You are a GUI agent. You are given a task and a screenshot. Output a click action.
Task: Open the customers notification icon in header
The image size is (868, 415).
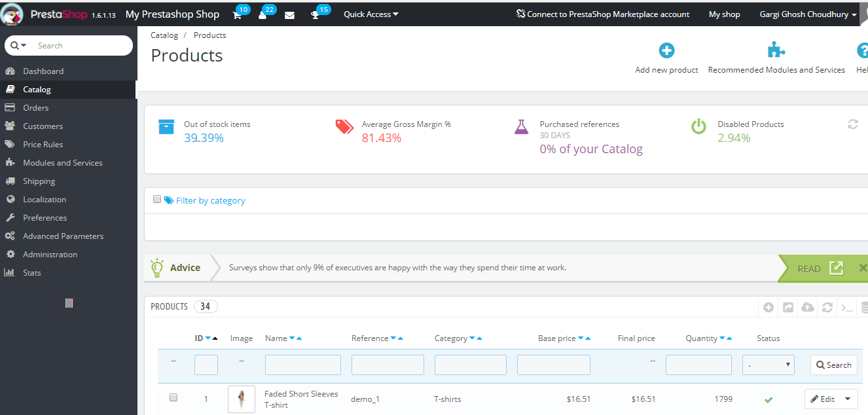click(x=262, y=15)
